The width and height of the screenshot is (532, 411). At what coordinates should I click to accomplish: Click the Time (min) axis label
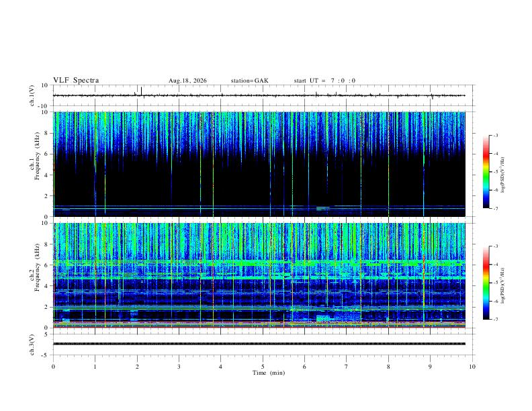pos(269,373)
